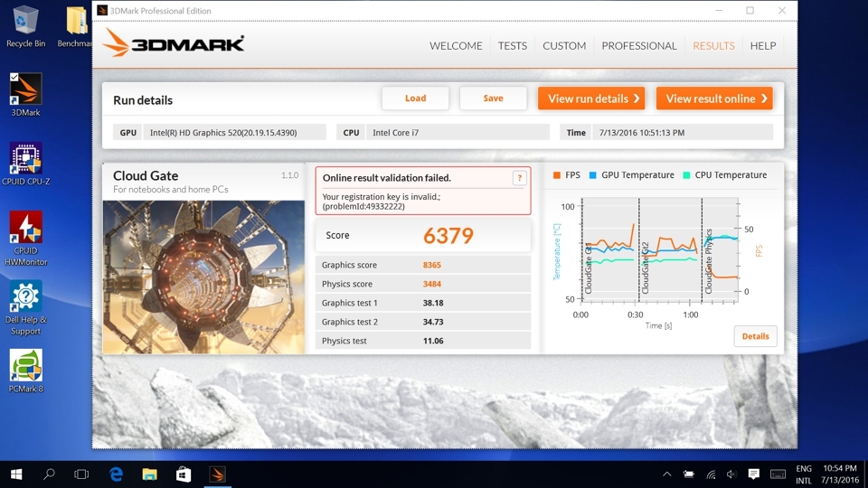
Task: Click the 3DMark logo in header
Action: [x=174, y=43]
